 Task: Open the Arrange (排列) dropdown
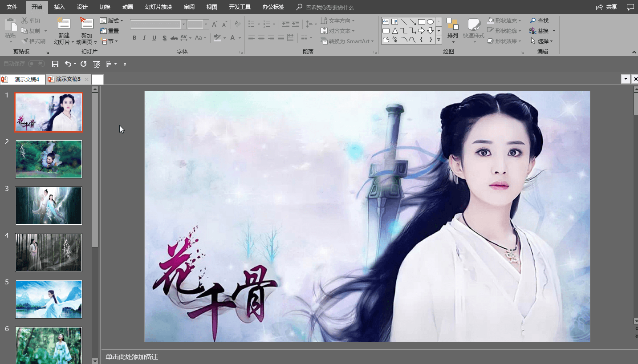tap(452, 29)
